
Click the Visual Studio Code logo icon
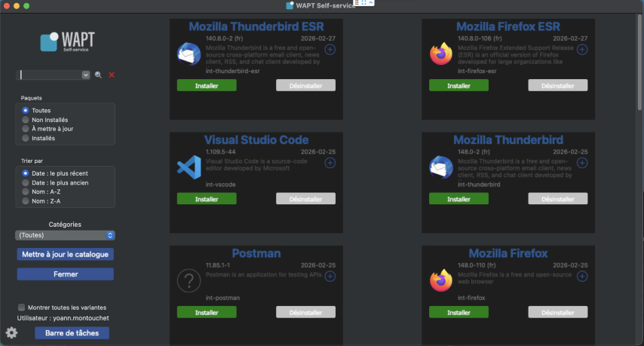pyautogui.click(x=188, y=167)
